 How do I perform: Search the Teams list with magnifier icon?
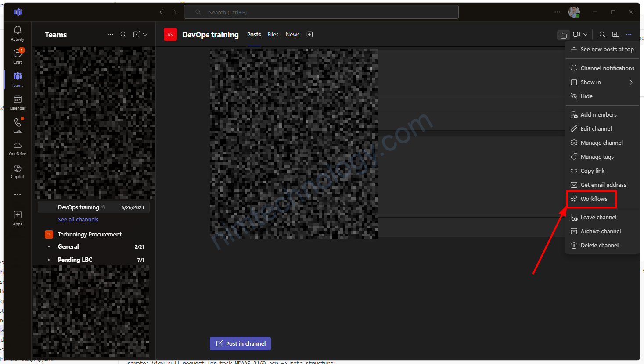(x=124, y=35)
